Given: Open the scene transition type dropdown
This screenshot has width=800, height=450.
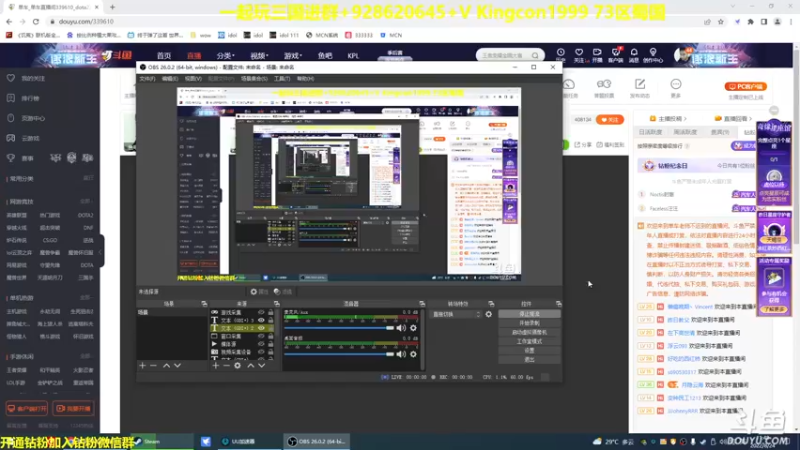Looking at the screenshot, I should (456, 314).
